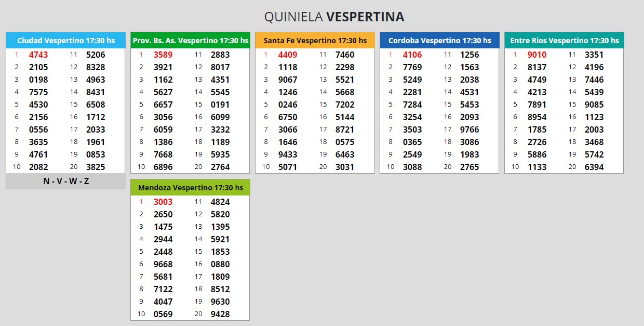Click the N - V - W - Z letters bar
644x326 pixels.
click(x=65, y=181)
